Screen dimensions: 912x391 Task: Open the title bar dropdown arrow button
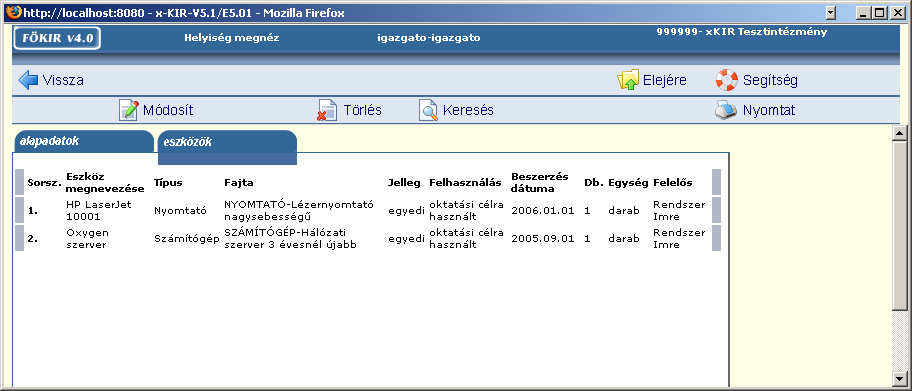pyautogui.click(x=831, y=13)
